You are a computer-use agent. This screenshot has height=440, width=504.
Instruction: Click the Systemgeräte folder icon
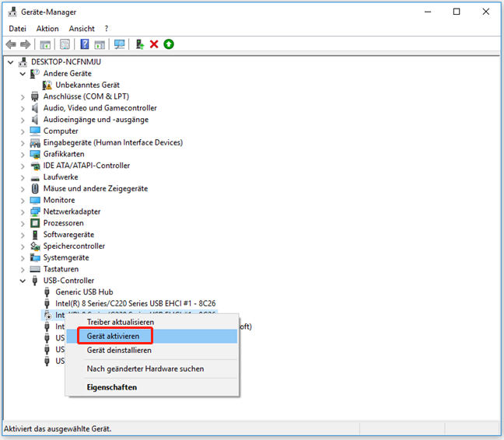pos(35,257)
